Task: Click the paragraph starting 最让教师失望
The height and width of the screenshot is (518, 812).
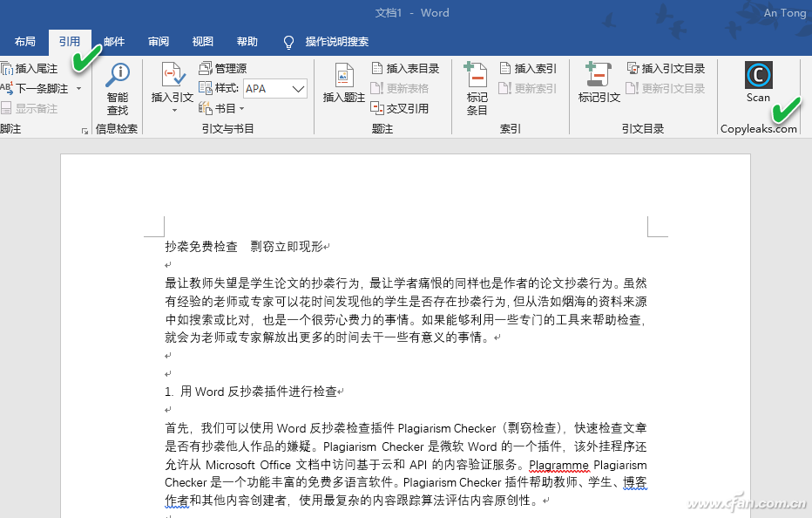Action: (406, 310)
